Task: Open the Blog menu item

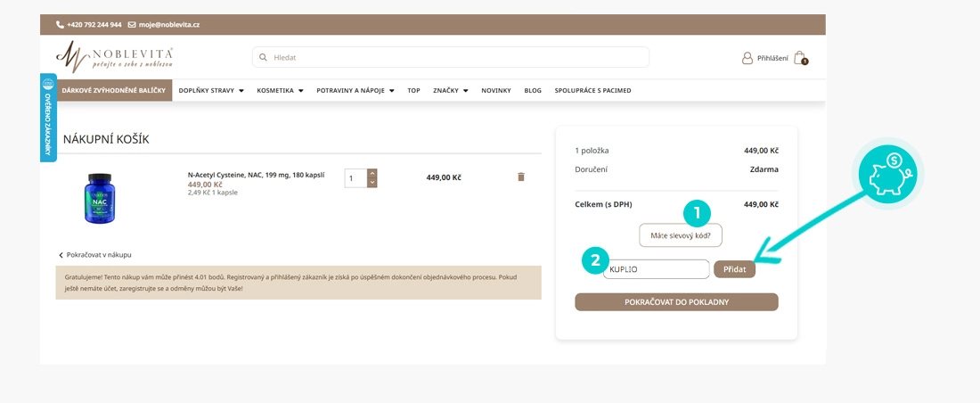Action: tap(533, 90)
